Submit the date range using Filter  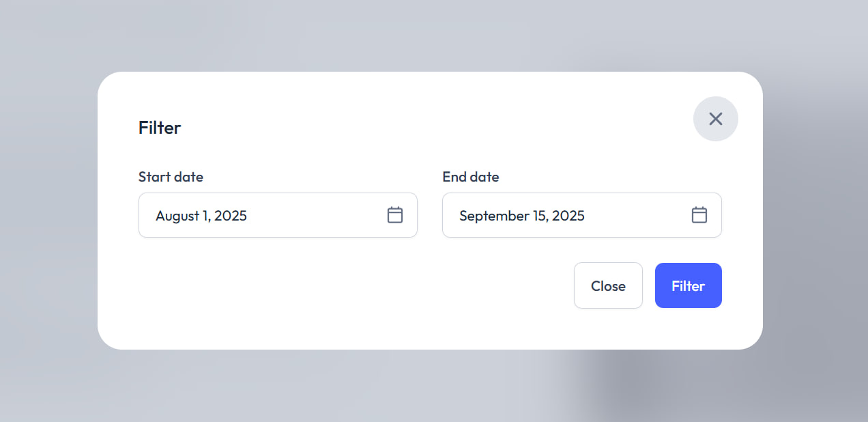point(688,285)
